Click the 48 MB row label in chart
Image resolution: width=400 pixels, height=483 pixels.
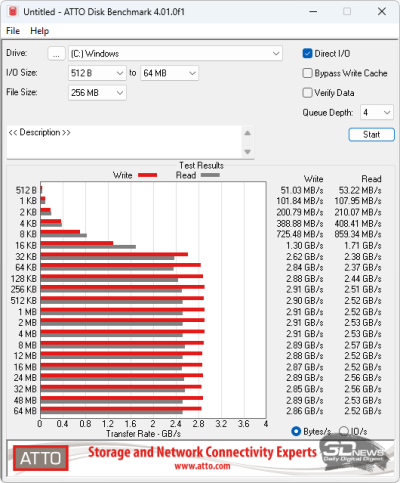coord(25,400)
